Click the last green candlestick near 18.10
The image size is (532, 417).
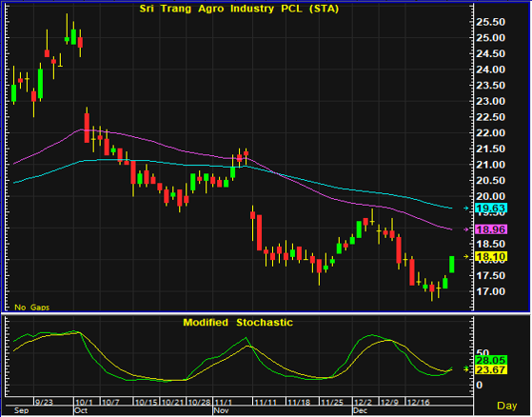452,264
